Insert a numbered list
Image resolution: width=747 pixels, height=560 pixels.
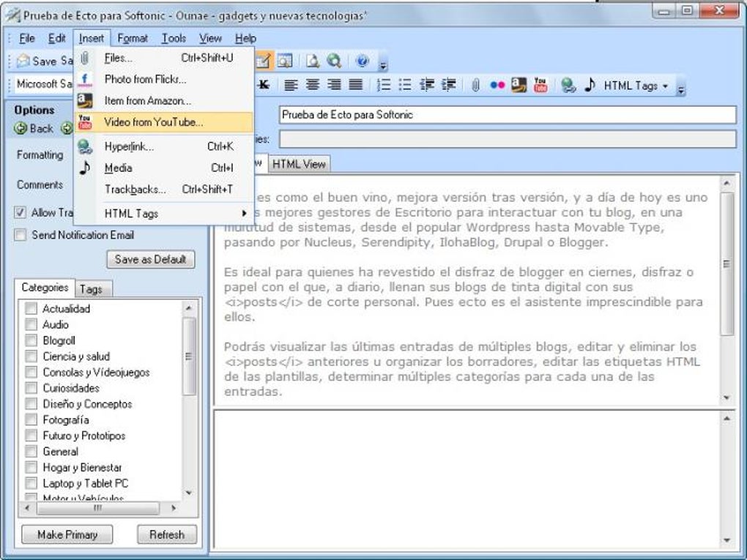(384, 85)
